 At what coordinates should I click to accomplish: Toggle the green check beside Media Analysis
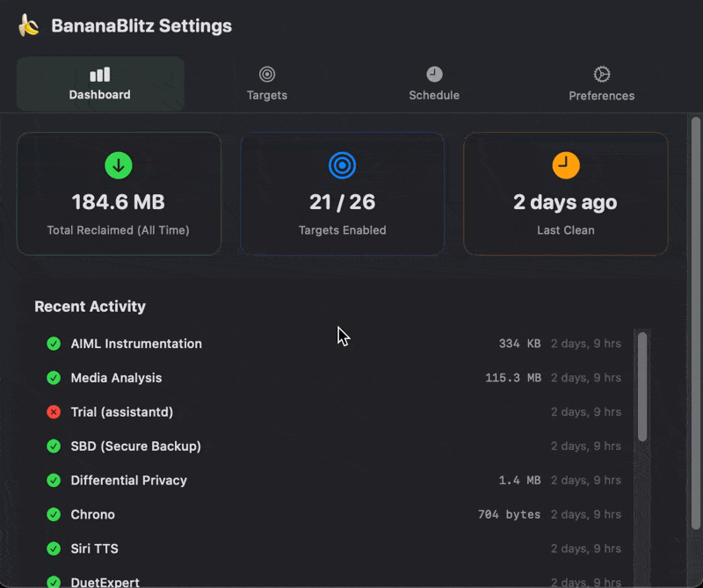(x=53, y=378)
